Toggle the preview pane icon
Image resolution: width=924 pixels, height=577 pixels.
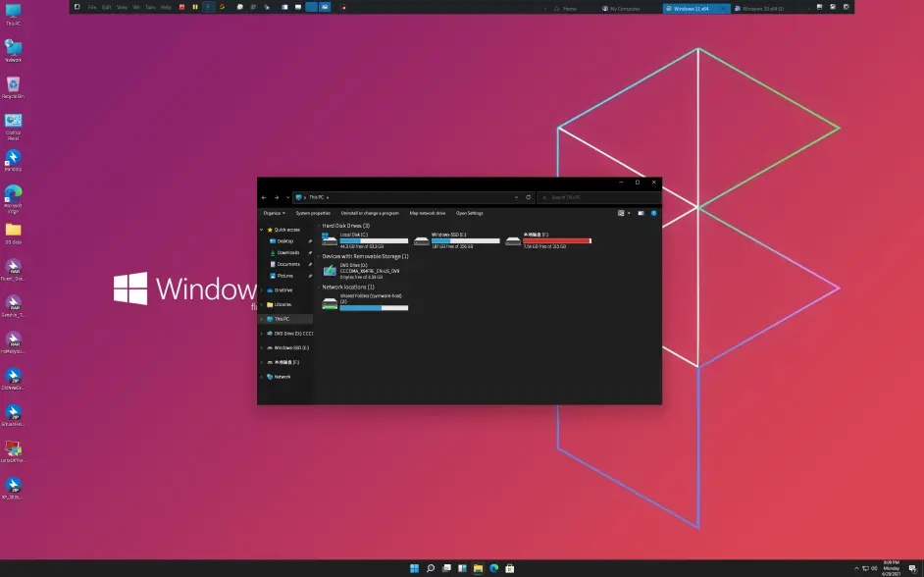(x=641, y=213)
